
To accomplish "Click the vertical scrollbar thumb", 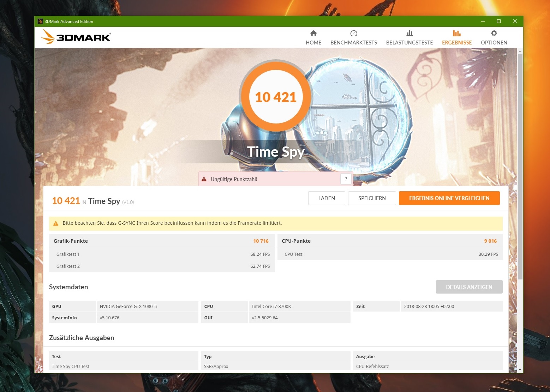I will [520, 166].
